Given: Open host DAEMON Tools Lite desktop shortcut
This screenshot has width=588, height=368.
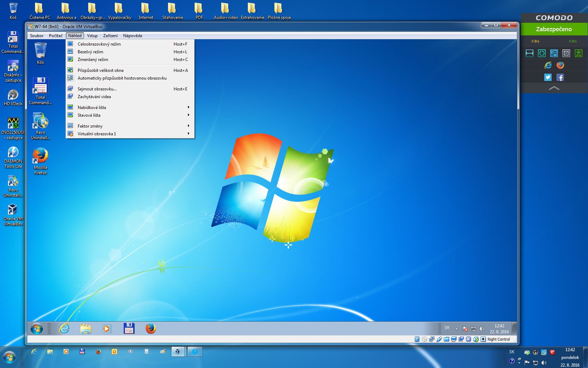Looking at the screenshot, I should coord(13,157).
